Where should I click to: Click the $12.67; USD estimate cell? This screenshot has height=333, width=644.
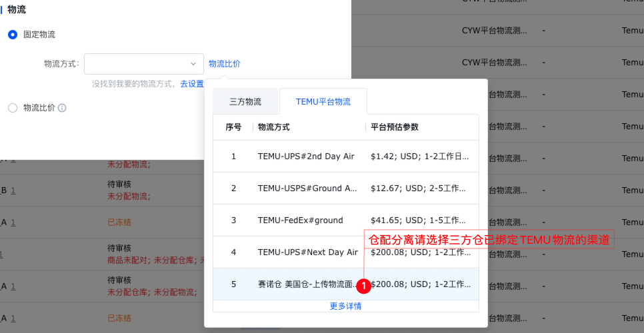point(418,188)
